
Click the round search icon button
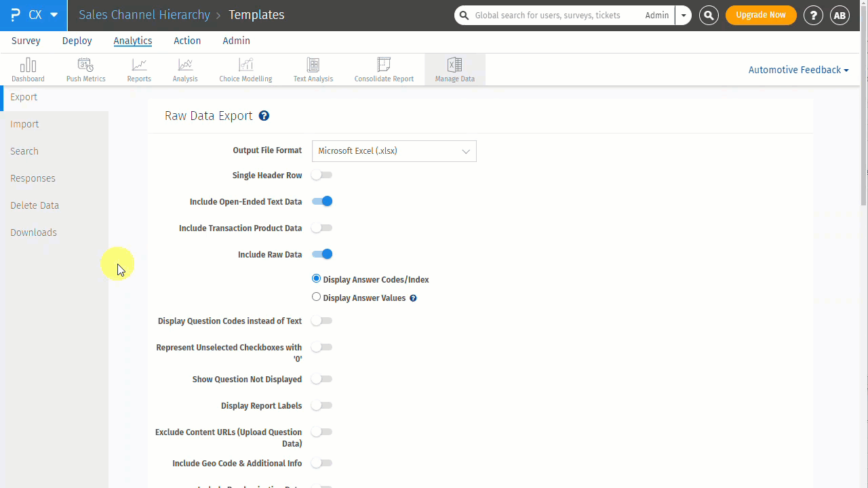709,15
